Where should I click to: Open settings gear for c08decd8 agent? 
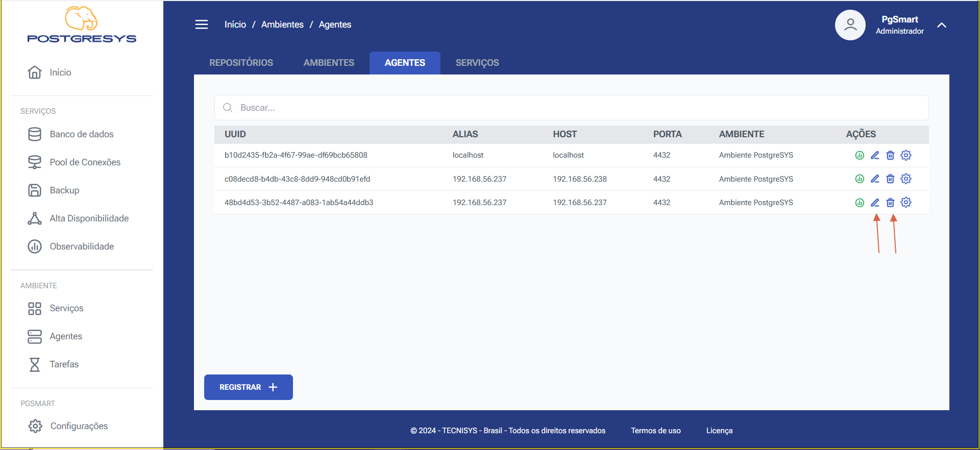pyautogui.click(x=906, y=179)
